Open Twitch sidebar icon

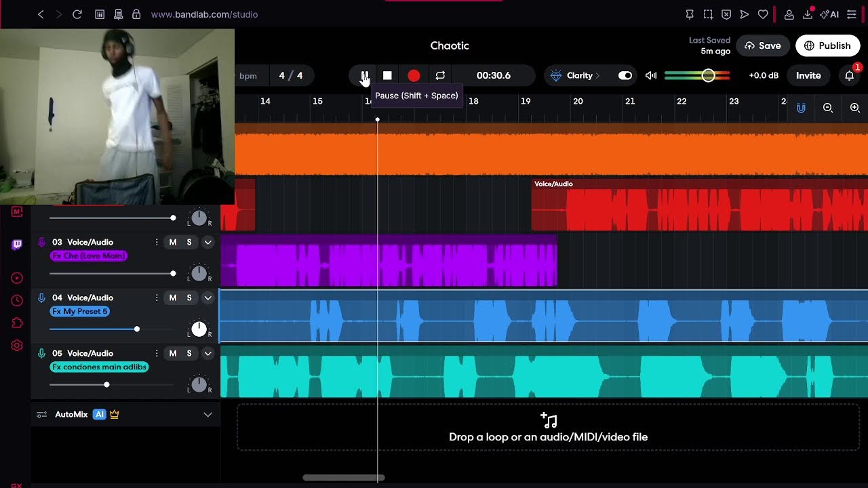17,245
